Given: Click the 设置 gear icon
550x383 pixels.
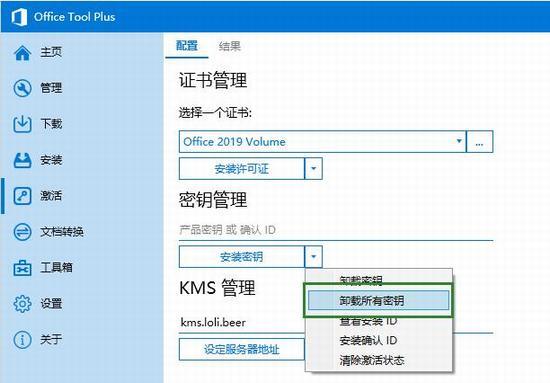Looking at the screenshot, I should (22, 304).
